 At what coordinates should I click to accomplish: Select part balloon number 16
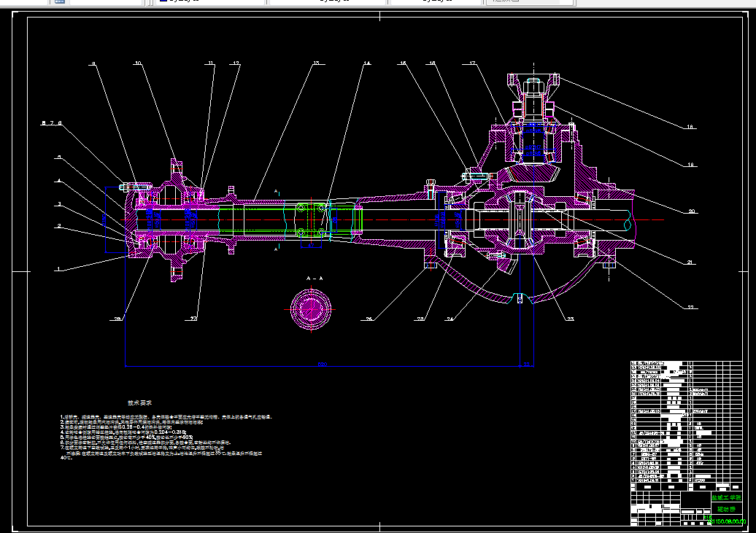tap(432, 63)
